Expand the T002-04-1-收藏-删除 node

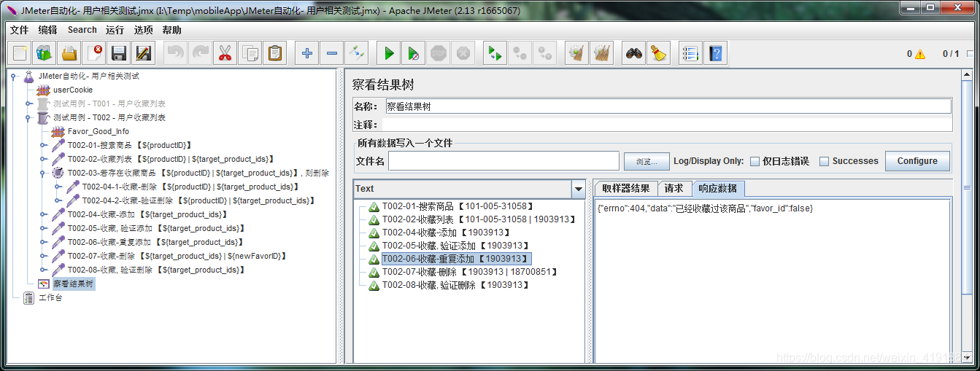pos(58,187)
